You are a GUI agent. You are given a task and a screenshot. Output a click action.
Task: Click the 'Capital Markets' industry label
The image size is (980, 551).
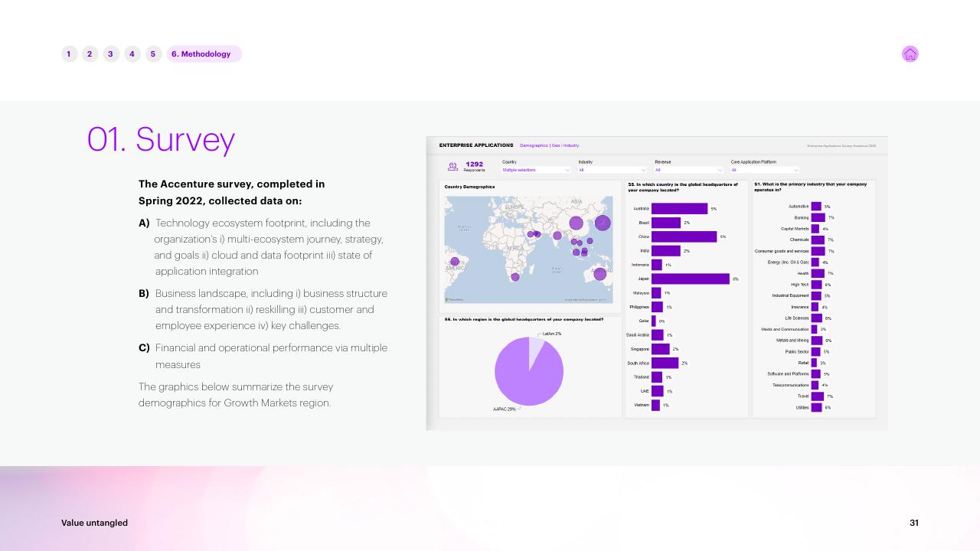click(x=795, y=229)
